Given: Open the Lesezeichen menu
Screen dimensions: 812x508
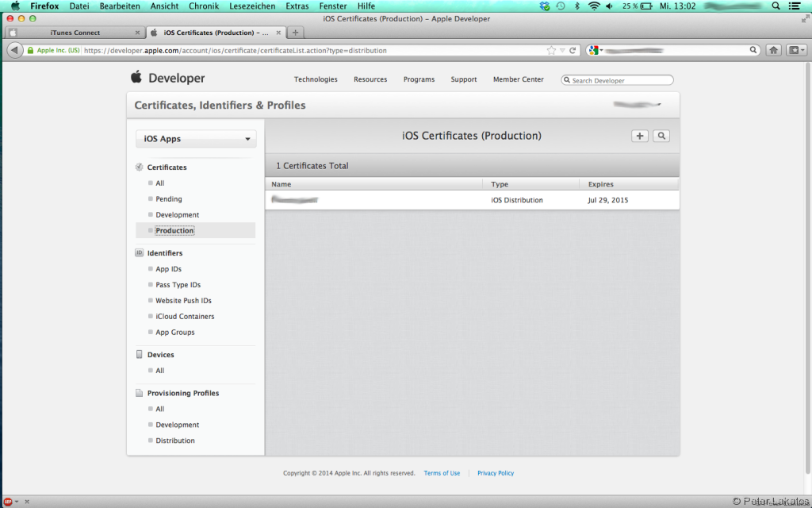Looking at the screenshot, I should pyautogui.click(x=252, y=6).
